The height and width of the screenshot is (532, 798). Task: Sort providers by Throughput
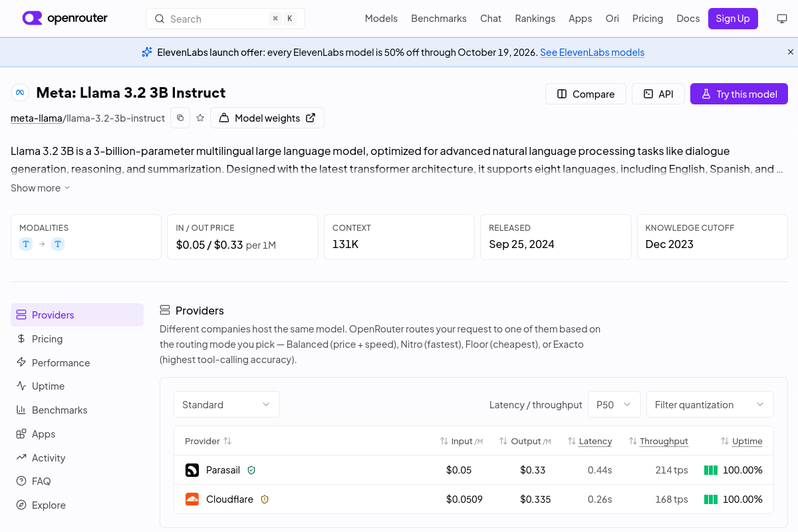point(658,441)
